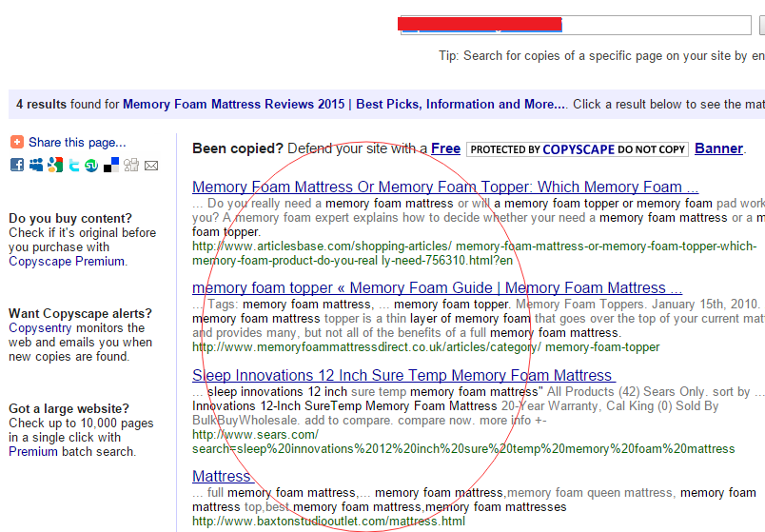Image resolution: width=765 pixels, height=532 pixels.
Task: Open 'Copysentry' link
Action: 40,327
